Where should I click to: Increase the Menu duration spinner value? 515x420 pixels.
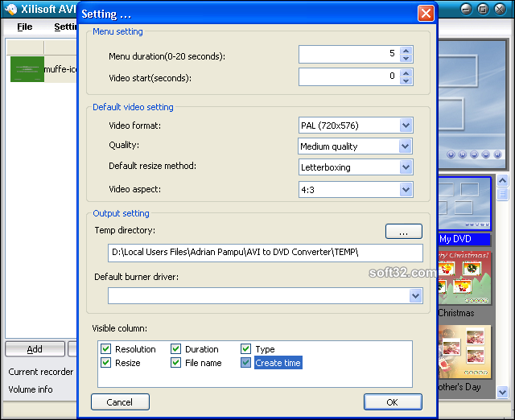point(406,51)
